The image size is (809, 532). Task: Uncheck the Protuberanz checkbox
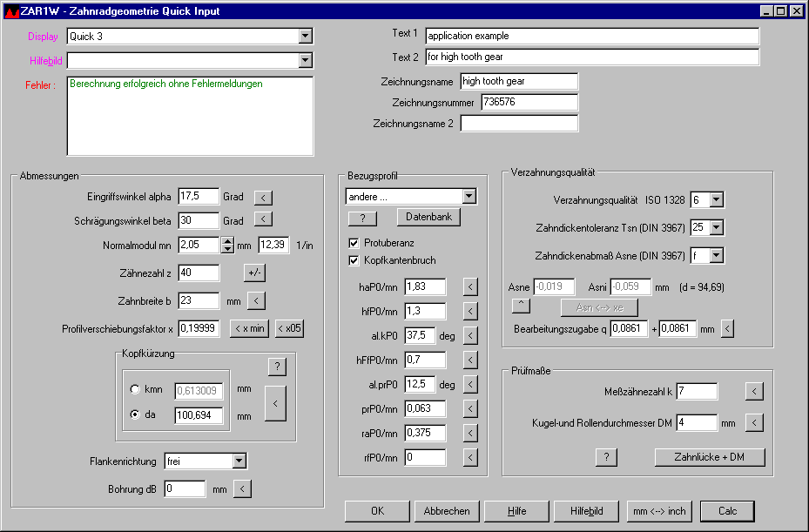tap(354, 243)
